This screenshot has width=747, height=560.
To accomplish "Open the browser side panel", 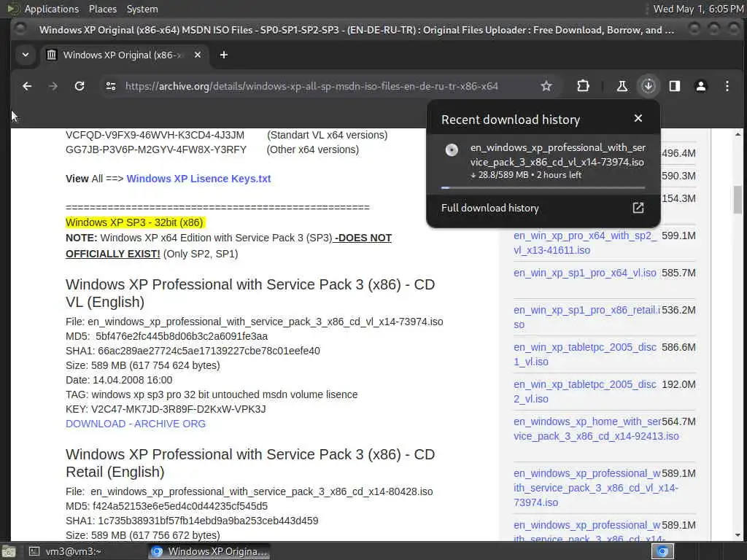I will tap(675, 86).
